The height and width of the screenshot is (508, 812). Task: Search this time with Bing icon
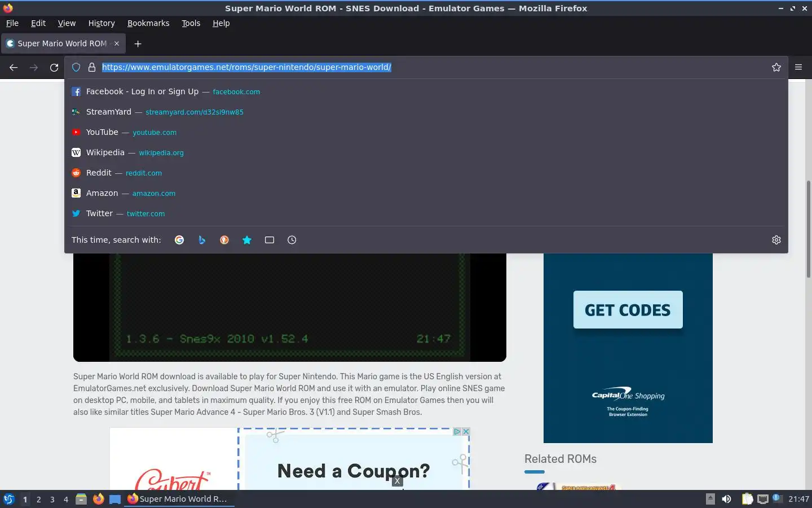[x=202, y=240]
